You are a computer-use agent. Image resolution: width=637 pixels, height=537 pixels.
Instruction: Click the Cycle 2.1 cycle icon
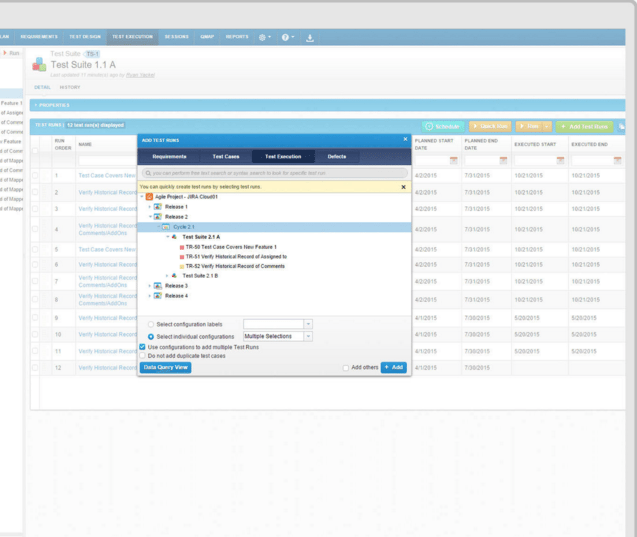click(x=166, y=227)
